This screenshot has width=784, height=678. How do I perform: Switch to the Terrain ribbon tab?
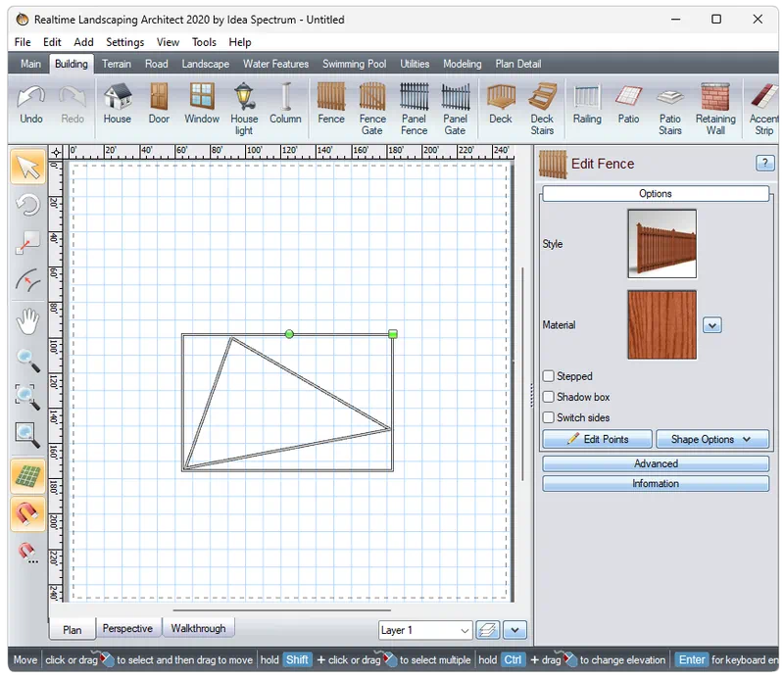(x=117, y=64)
